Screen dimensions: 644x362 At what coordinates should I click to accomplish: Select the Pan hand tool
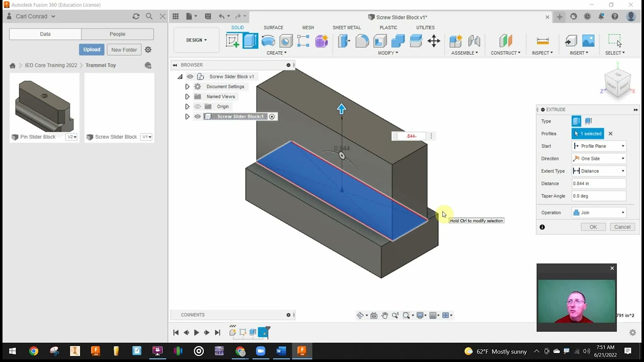pos(384,315)
